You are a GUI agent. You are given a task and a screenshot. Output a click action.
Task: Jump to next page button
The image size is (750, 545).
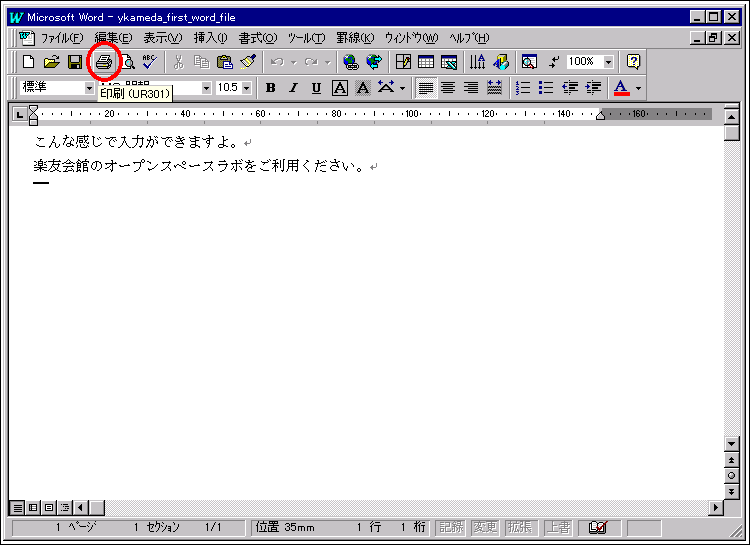pos(731,491)
